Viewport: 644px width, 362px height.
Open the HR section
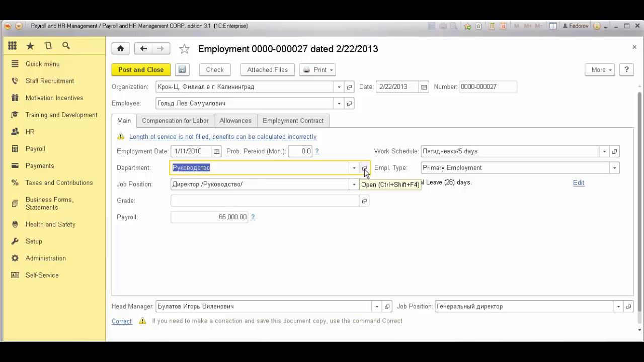30,132
